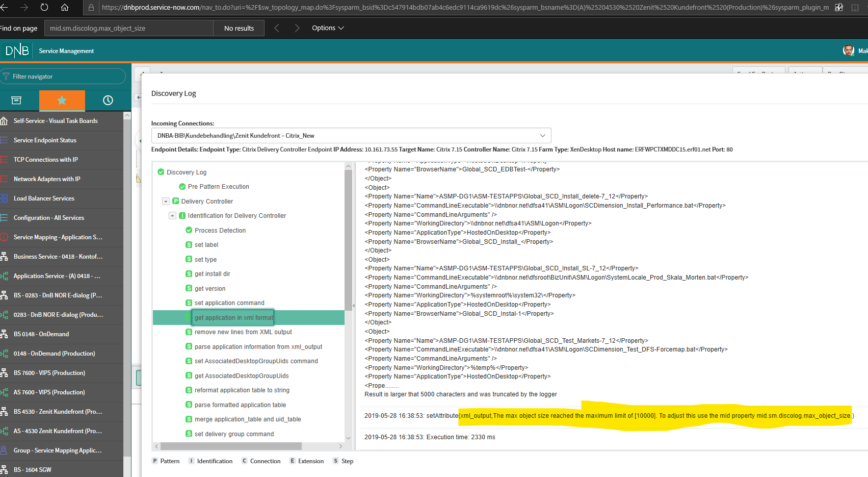Open Service Endpoint Status favorite
The height and width of the screenshot is (477, 868).
coord(45,140)
